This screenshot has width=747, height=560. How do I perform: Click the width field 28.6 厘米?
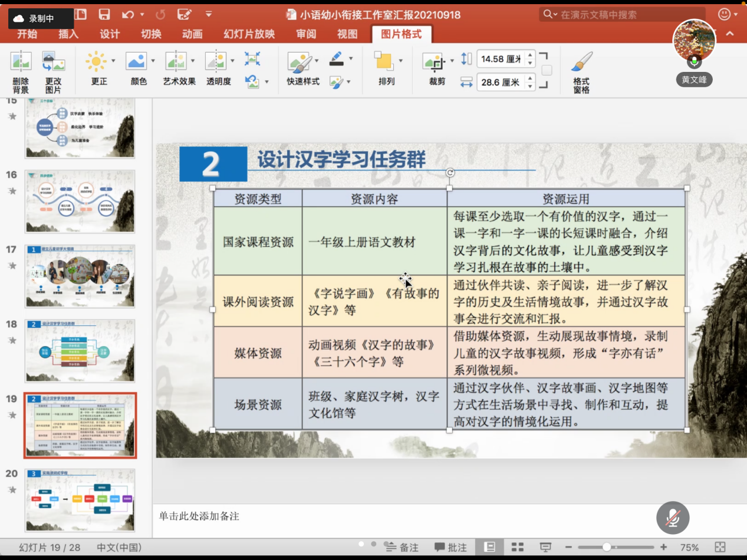[x=501, y=83]
